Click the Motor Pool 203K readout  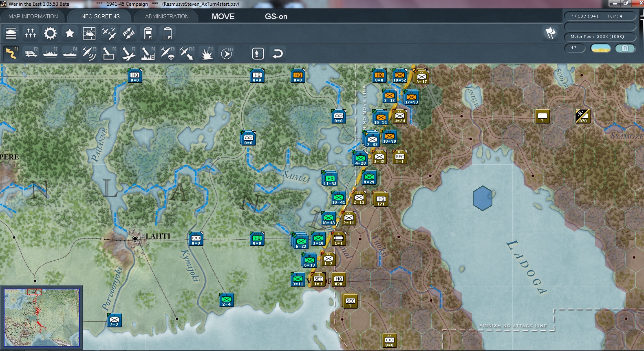[x=600, y=36]
